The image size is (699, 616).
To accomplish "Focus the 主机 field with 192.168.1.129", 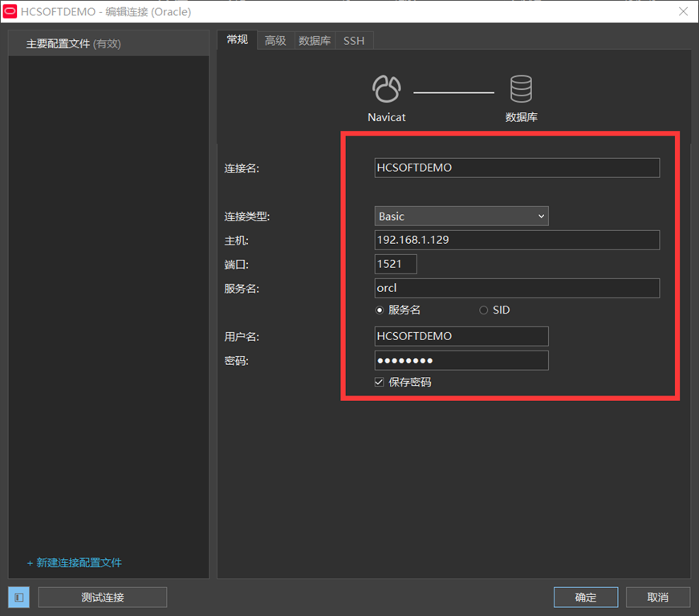I will tap(517, 240).
